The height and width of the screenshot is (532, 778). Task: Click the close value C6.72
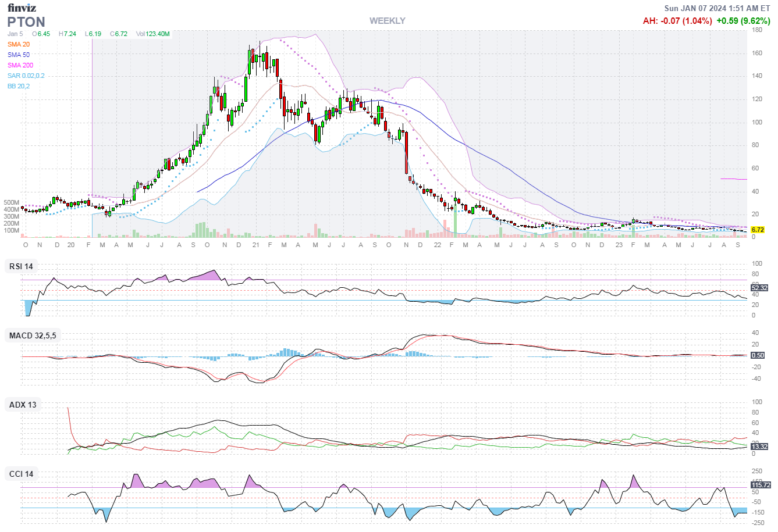point(119,34)
